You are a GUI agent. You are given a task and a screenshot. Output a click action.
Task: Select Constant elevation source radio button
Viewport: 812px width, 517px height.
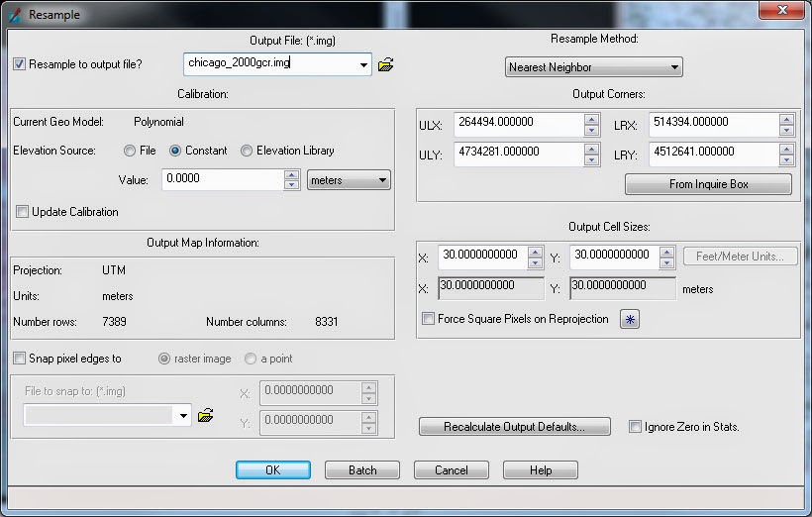tap(175, 151)
